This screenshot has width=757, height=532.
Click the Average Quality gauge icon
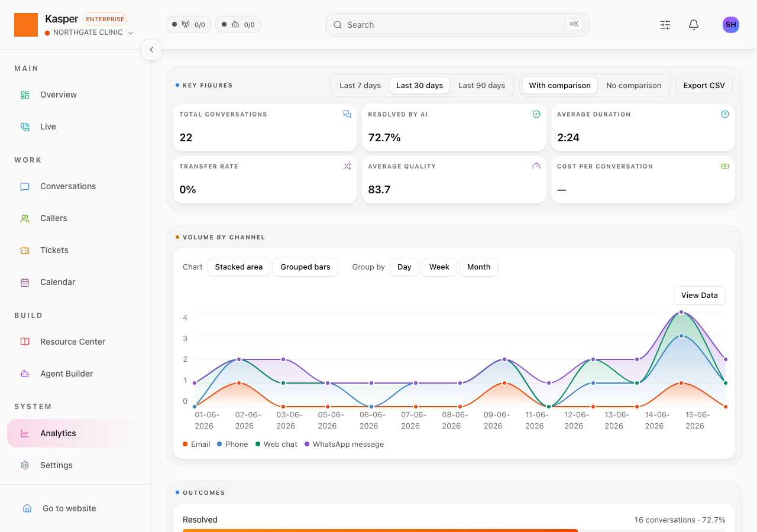536,166
